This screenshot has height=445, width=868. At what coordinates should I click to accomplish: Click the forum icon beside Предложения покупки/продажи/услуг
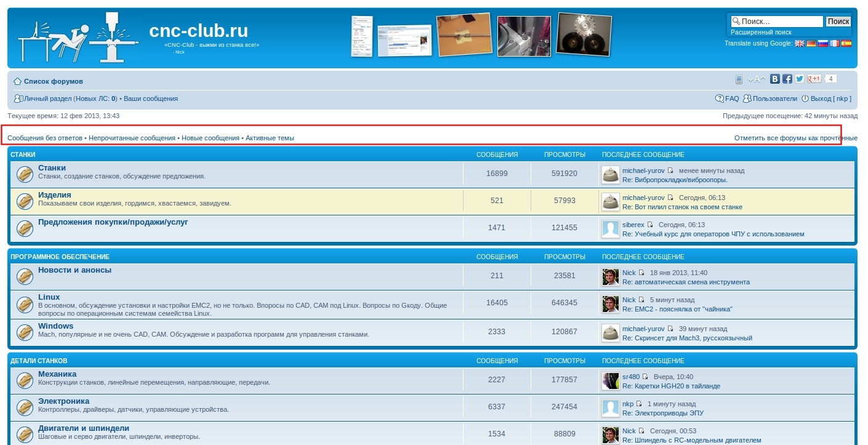click(x=25, y=228)
